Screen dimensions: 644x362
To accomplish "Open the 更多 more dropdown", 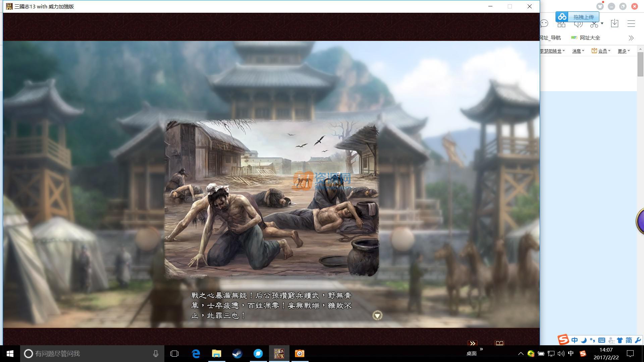I will 624,51.
